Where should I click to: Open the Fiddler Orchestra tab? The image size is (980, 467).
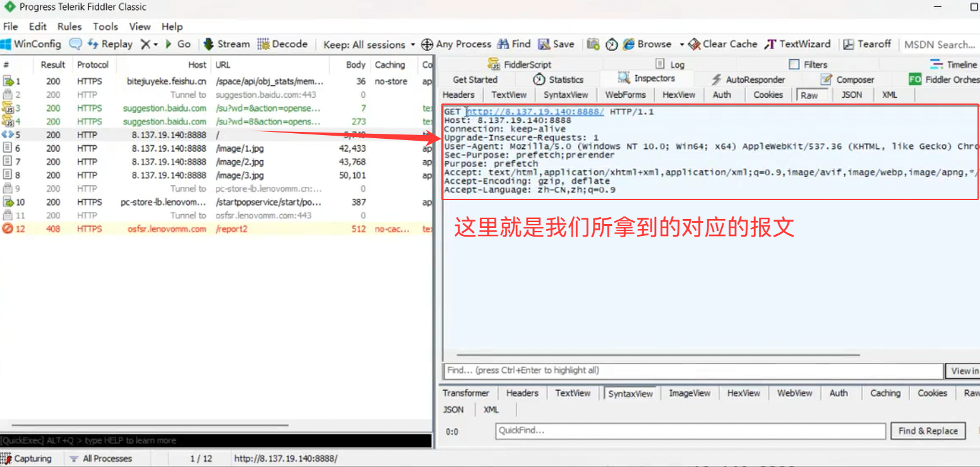(943, 80)
